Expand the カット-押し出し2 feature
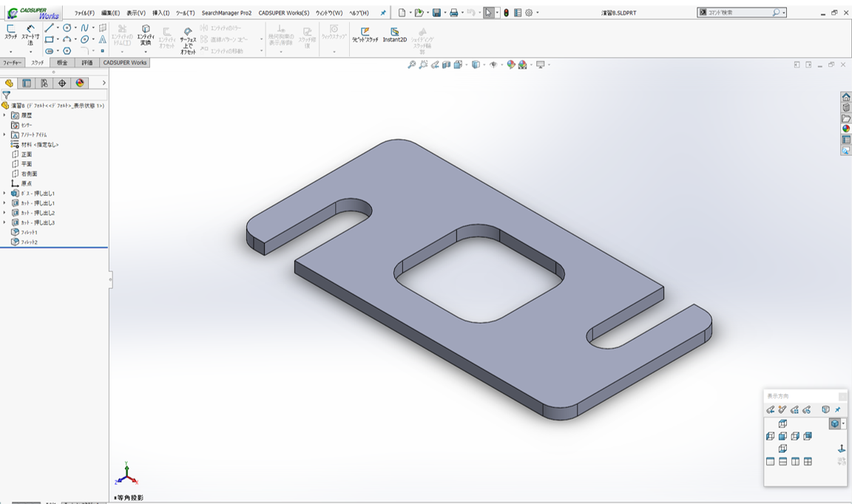 tap(5, 213)
